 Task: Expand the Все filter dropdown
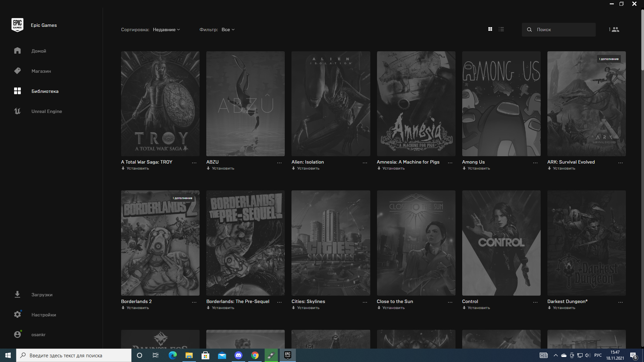228,29
